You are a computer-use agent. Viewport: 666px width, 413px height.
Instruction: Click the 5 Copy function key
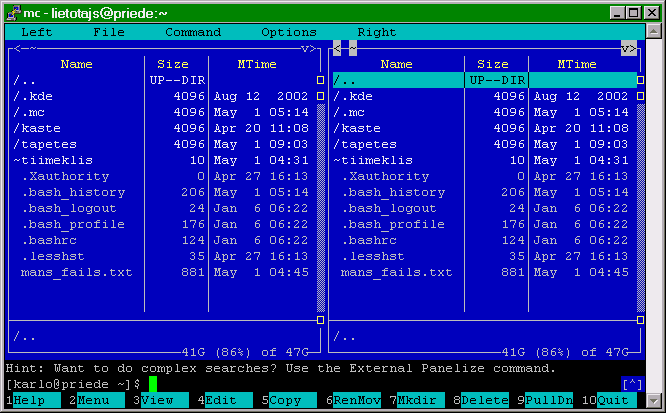[x=289, y=400]
